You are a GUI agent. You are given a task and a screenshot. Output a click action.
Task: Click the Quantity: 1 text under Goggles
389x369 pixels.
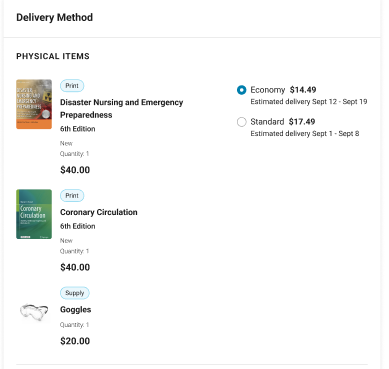click(x=74, y=325)
